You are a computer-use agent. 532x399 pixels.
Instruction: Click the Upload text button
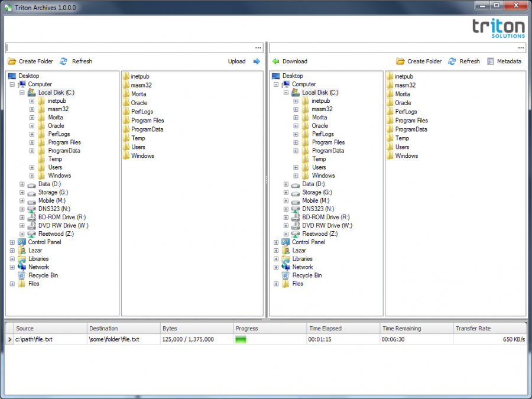(237, 61)
